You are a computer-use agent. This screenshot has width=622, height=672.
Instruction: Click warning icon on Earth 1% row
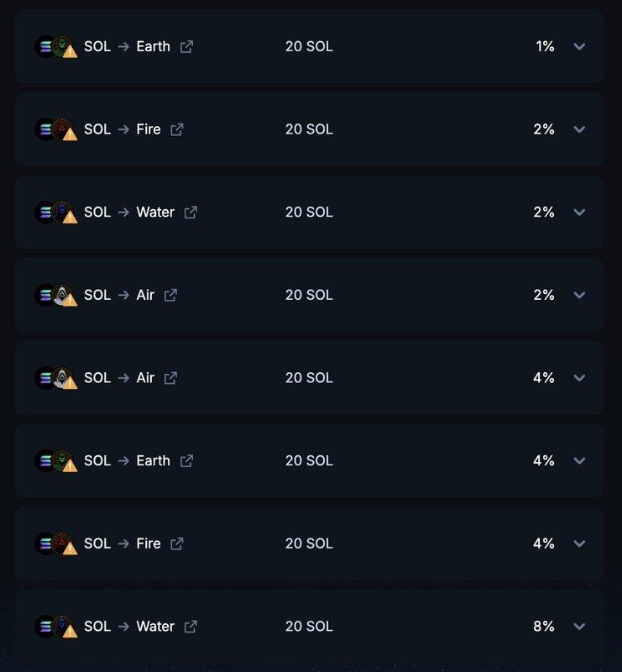coord(70,50)
